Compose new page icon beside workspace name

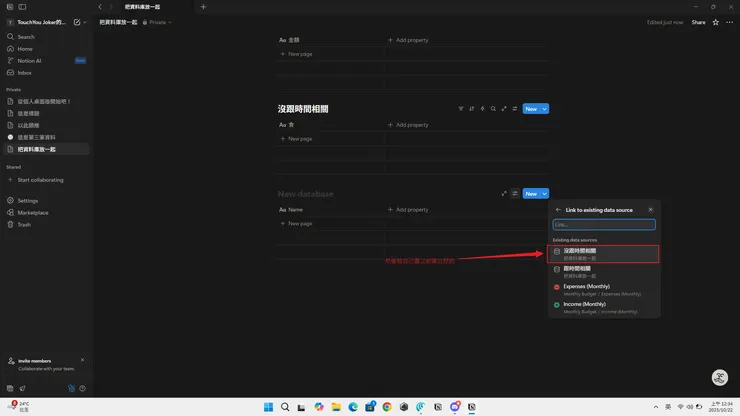pos(77,22)
